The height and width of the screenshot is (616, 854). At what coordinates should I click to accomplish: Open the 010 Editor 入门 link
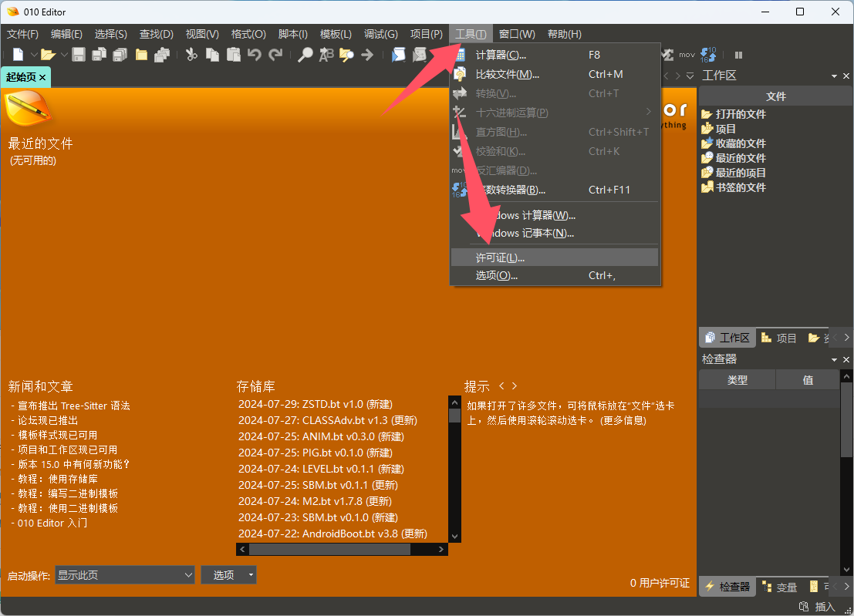52,523
